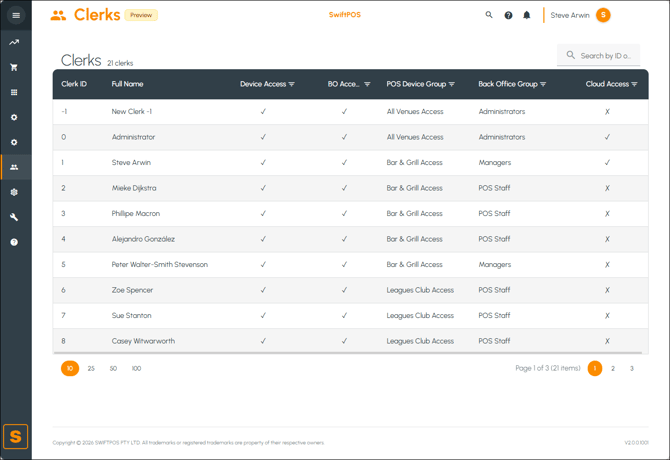
Task: Click Leagues Club Access in Zoe Spencer row
Action: pos(420,290)
